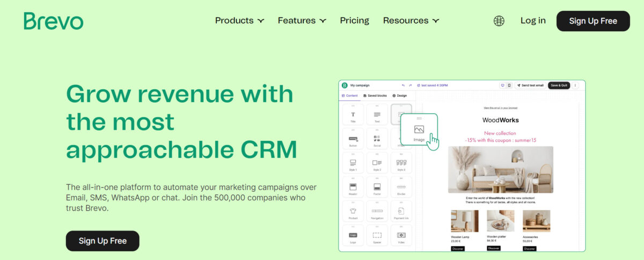Screen dimensions: 644x260
Task: Click the Wooden Lamp product image
Action: click(465, 221)
